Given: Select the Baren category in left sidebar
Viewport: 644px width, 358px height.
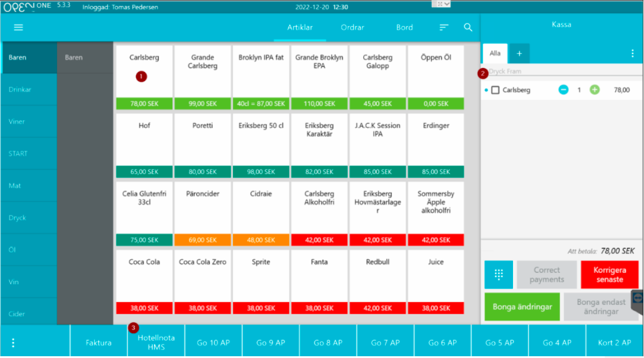Looking at the screenshot, I should (x=29, y=57).
